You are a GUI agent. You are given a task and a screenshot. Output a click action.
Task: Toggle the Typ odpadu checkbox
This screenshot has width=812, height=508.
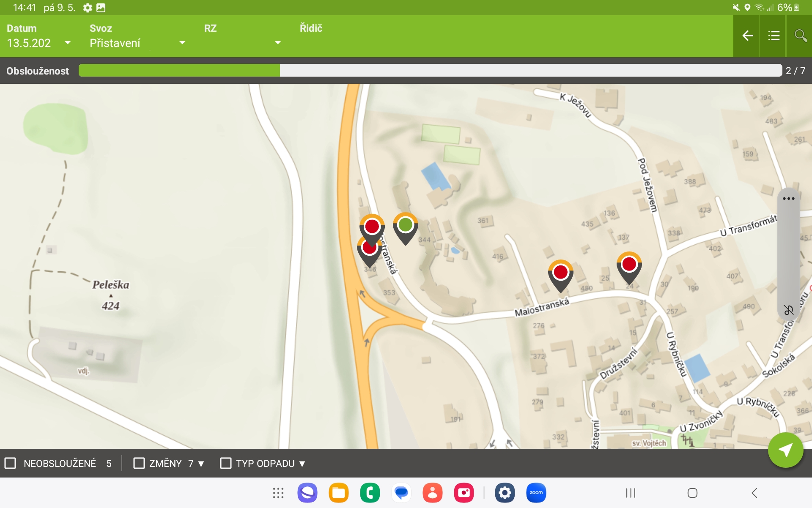click(x=226, y=463)
